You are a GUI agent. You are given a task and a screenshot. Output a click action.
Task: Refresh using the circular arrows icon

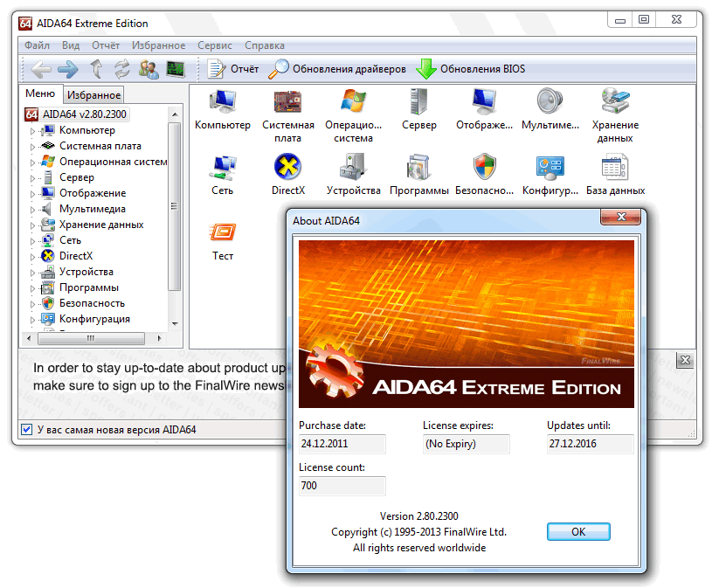[x=121, y=69]
